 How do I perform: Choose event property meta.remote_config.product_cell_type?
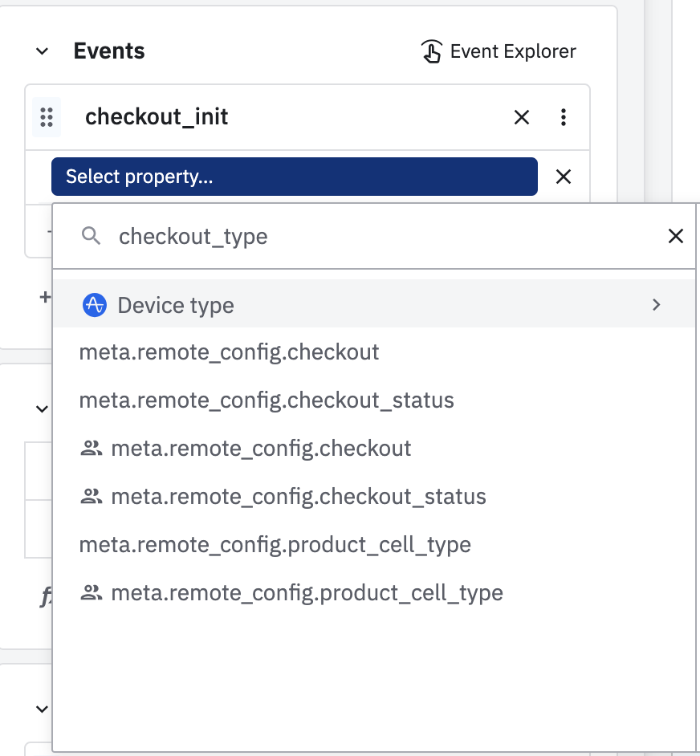275,545
